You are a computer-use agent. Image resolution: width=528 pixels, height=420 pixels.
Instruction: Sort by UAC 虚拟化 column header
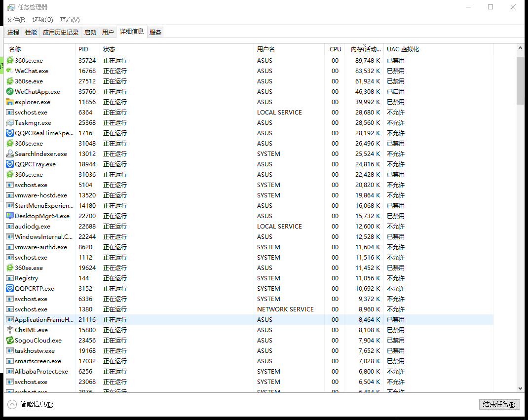click(x=438, y=49)
